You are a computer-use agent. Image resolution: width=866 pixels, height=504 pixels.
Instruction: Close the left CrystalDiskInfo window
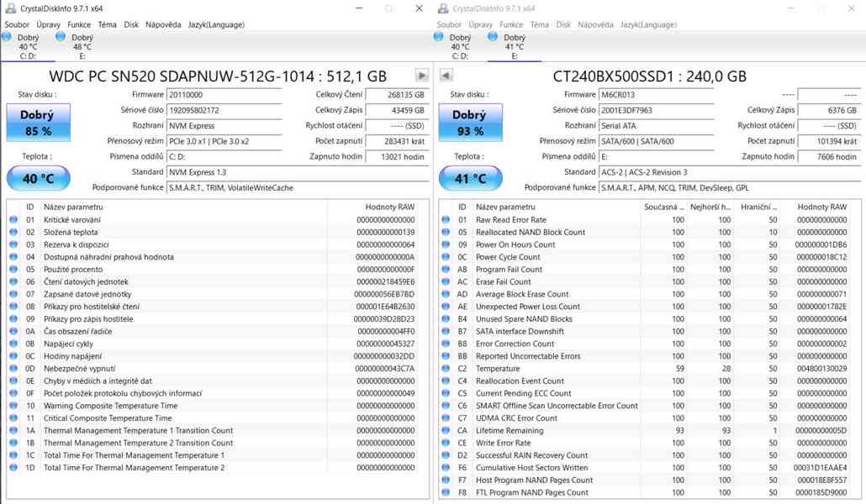click(x=420, y=8)
